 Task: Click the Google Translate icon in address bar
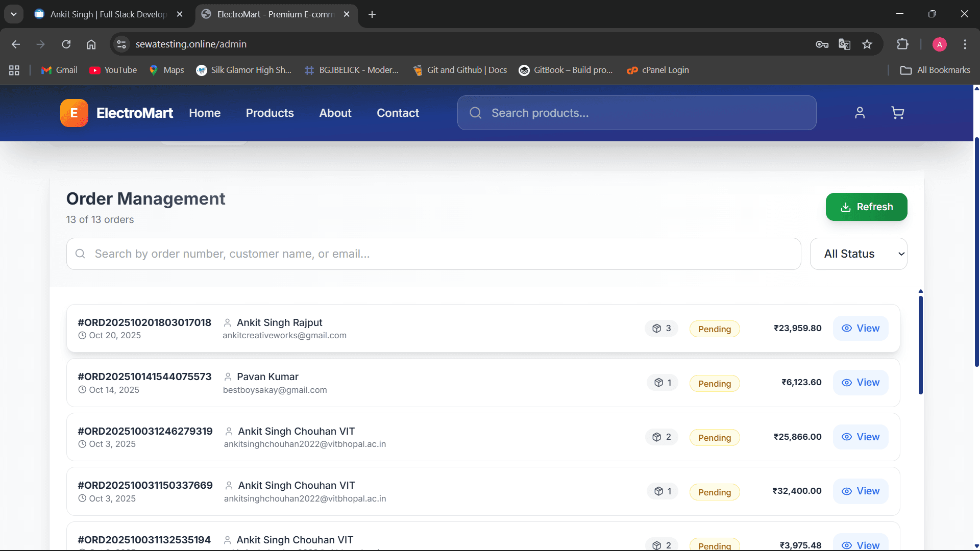click(x=844, y=44)
